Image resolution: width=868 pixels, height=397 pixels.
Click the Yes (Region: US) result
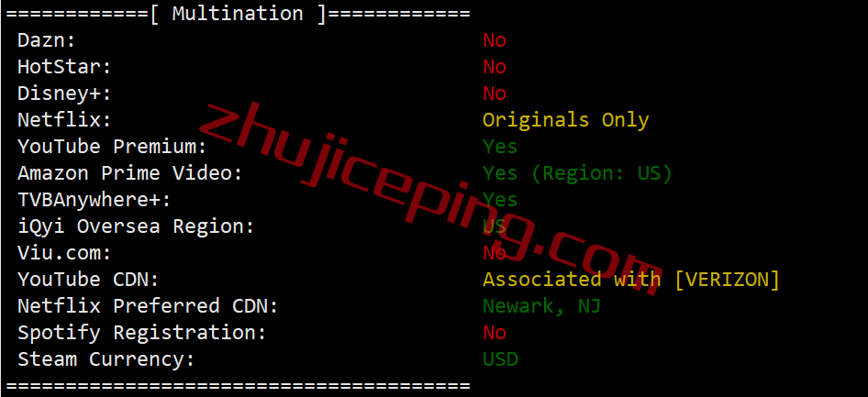coord(577,173)
